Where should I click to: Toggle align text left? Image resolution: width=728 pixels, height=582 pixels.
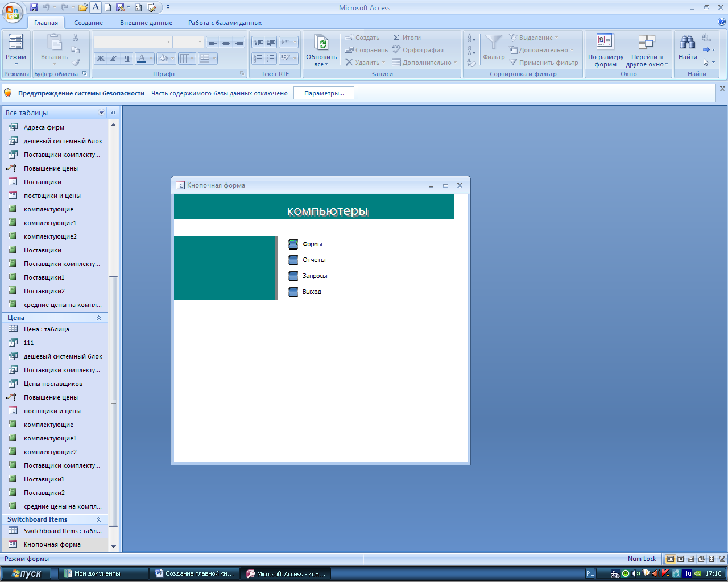pos(213,42)
